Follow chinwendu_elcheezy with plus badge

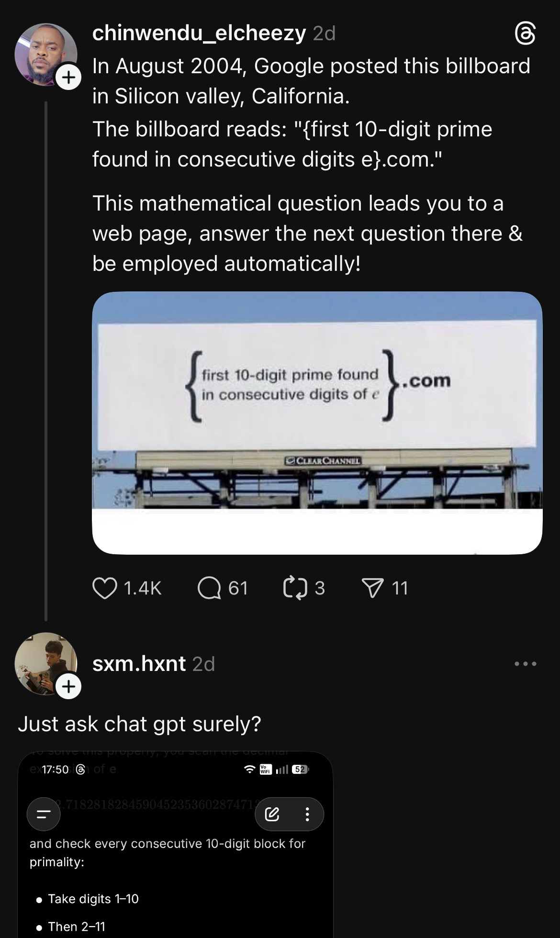69,78
